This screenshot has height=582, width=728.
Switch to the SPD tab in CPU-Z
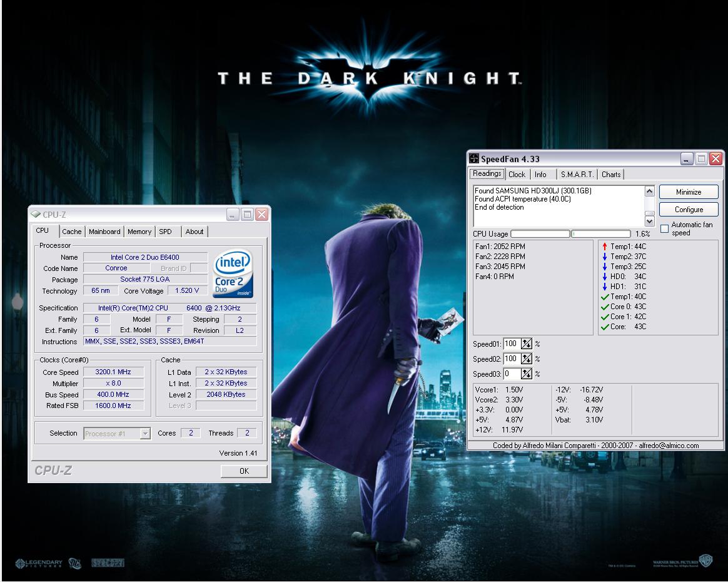165,232
